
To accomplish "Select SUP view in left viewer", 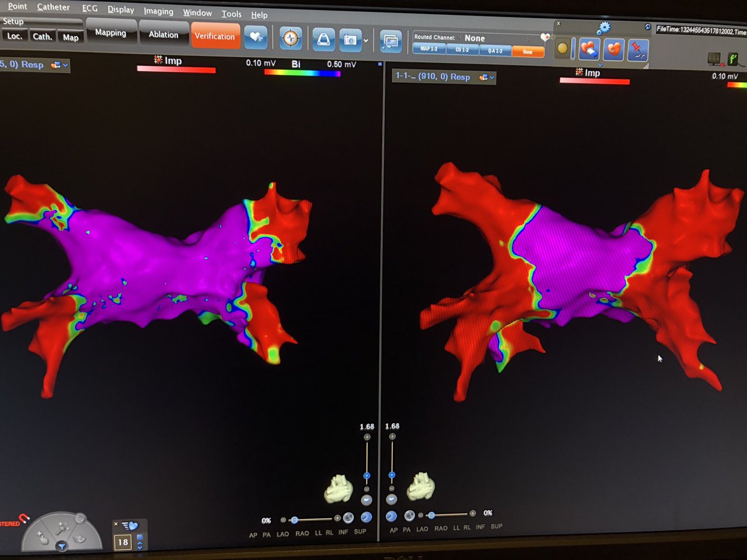I will click(360, 532).
